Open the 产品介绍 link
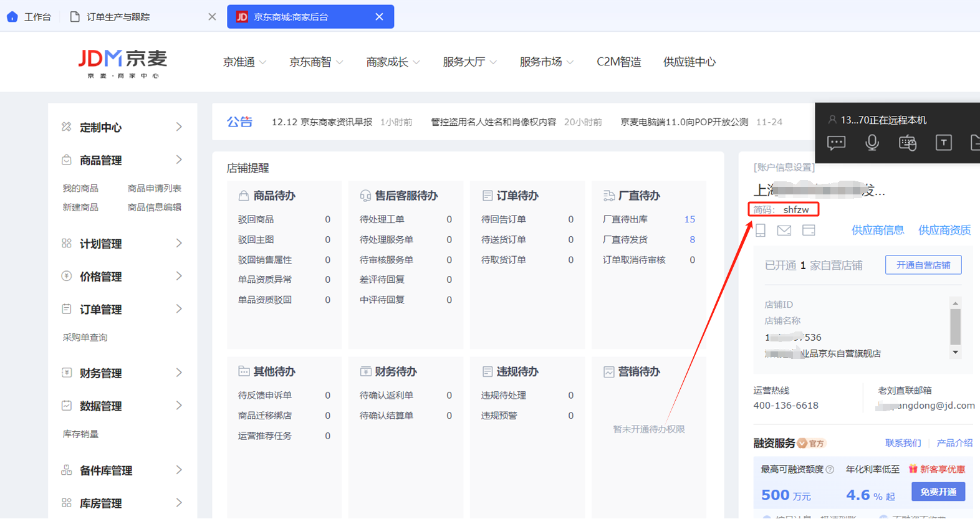Viewport: 980px width, 519px height. tap(954, 443)
